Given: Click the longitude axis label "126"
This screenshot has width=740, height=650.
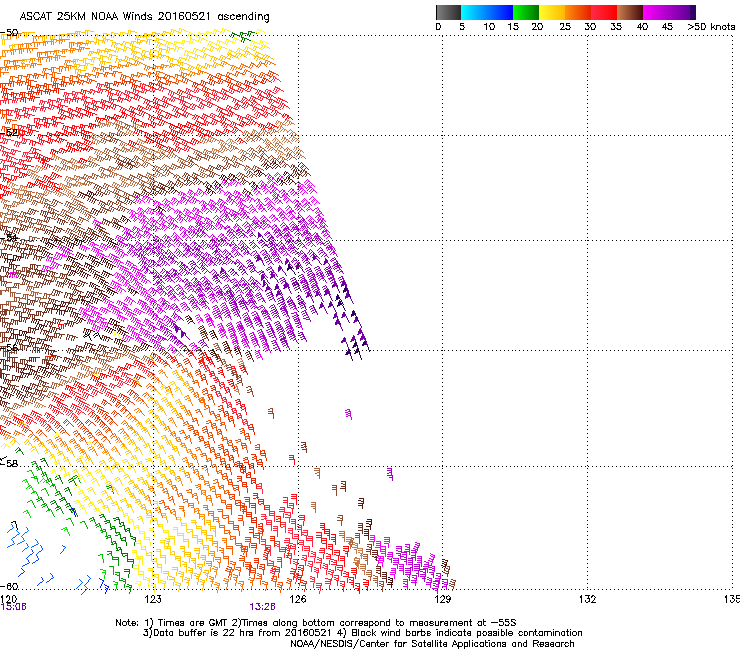Looking at the screenshot, I should click(x=298, y=599).
